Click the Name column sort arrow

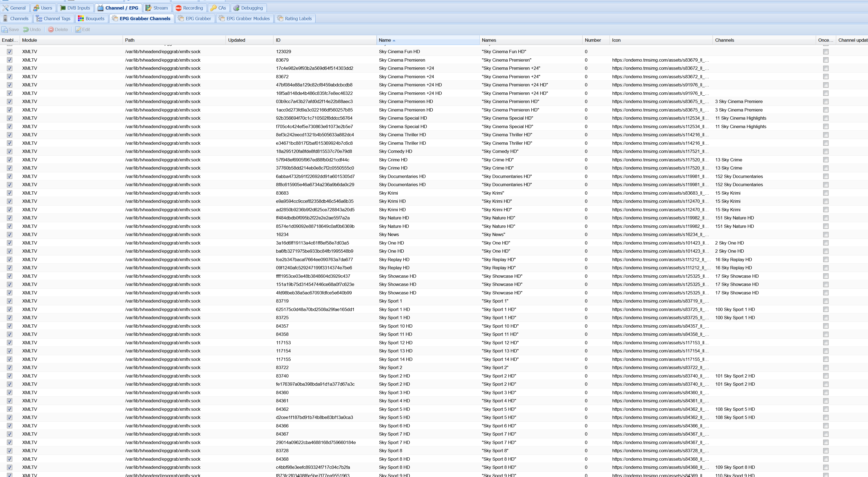[394, 41]
